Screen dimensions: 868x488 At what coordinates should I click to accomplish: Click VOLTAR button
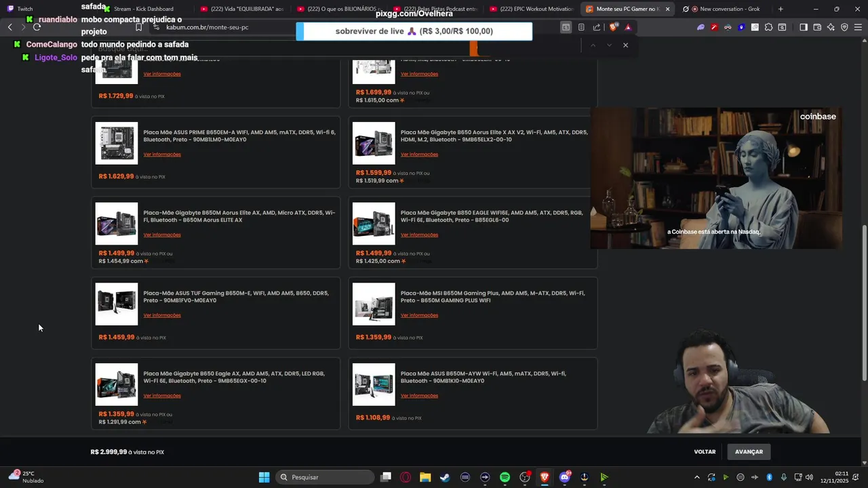705,451
